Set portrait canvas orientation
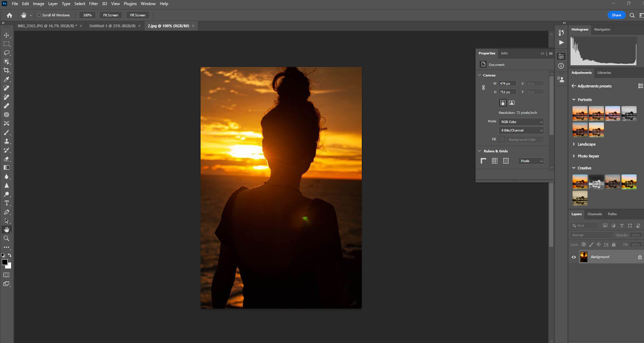Image resolution: width=644 pixels, height=343 pixels. [503, 103]
